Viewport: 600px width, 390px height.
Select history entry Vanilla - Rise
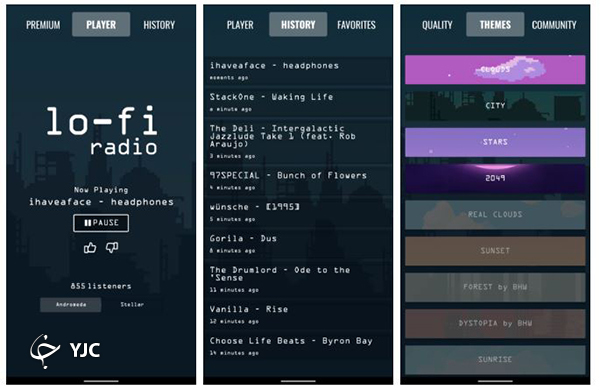(x=298, y=315)
